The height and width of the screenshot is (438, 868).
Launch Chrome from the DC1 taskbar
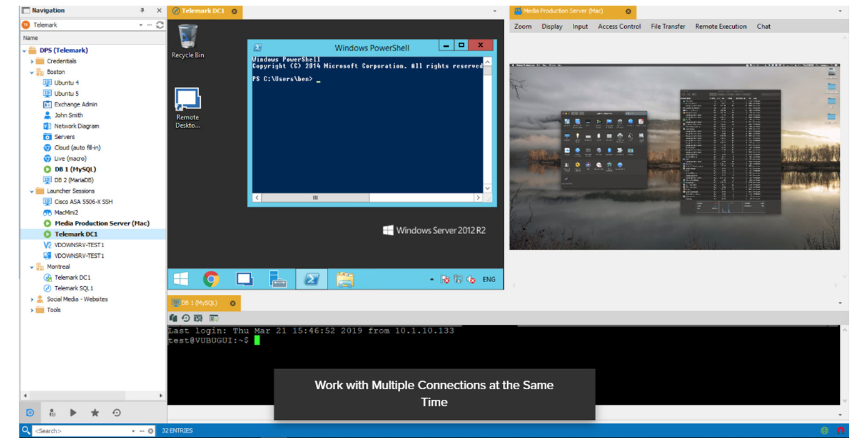tap(211, 279)
